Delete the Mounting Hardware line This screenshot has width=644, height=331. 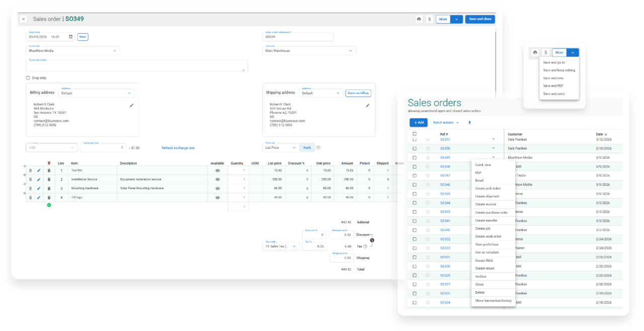(x=49, y=188)
